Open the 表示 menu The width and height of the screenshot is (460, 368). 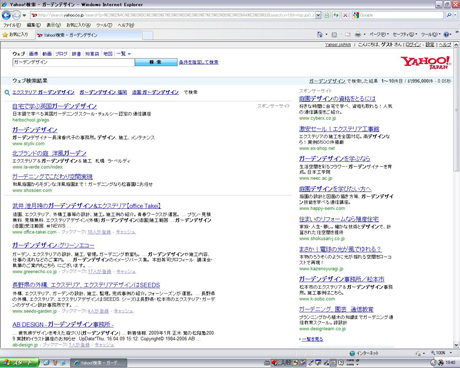point(53,25)
